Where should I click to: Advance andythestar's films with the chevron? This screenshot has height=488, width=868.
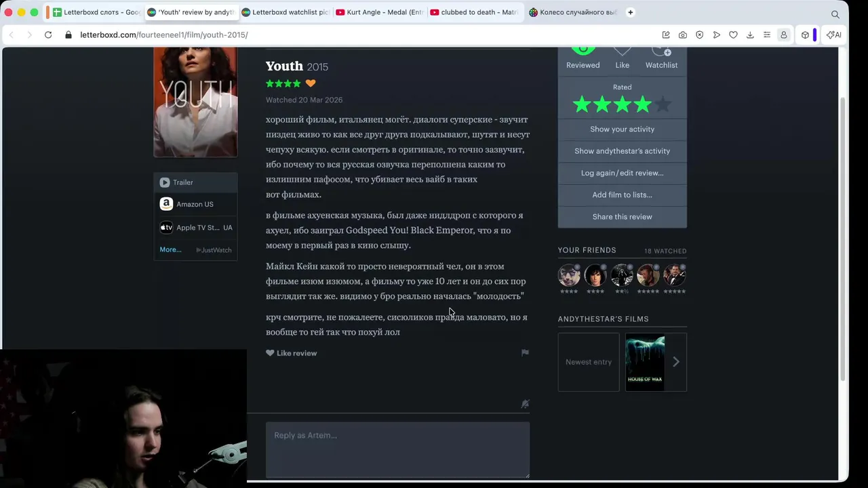pos(676,362)
